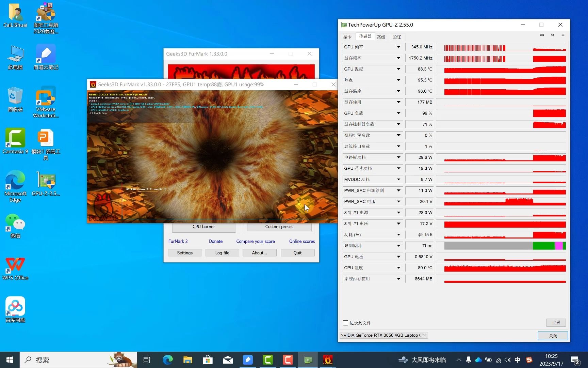Click Task View button on taskbar
The height and width of the screenshot is (368, 588).
(x=147, y=360)
